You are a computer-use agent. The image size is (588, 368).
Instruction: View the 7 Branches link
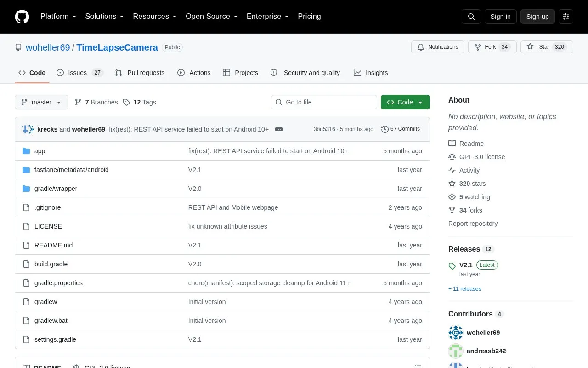[x=96, y=102]
